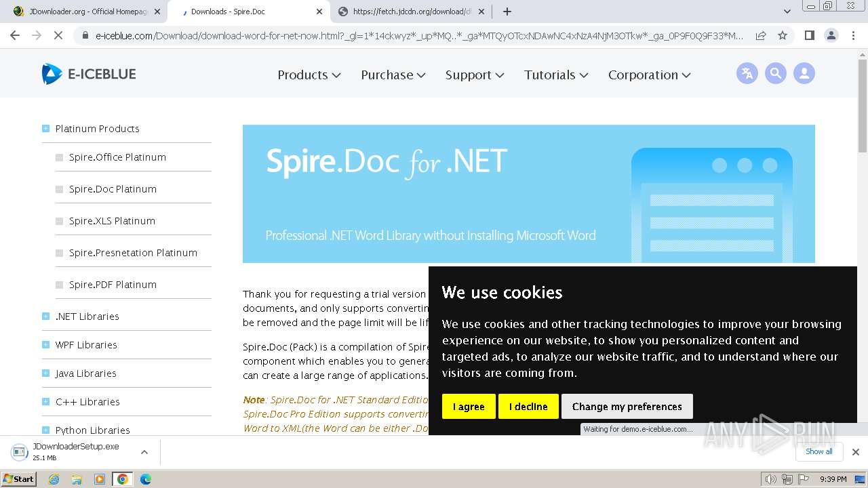Click Change my preferences button
The height and width of the screenshot is (488, 868).
pyautogui.click(x=627, y=406)
